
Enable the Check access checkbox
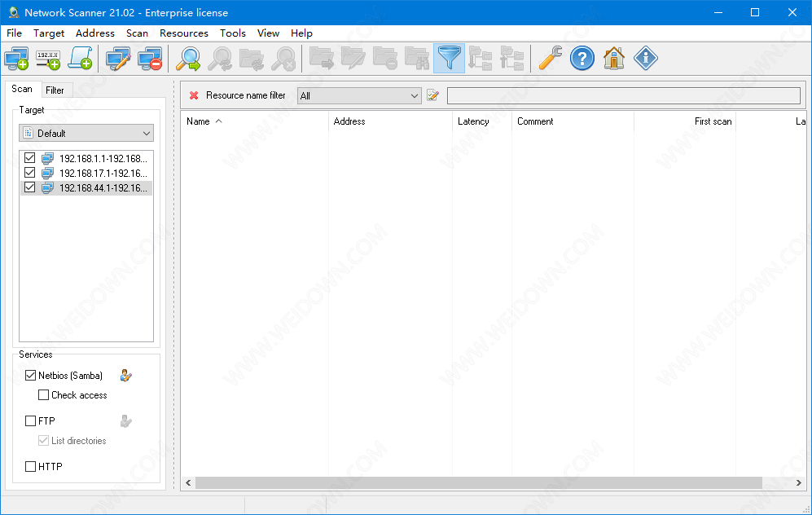pos(43,394)
